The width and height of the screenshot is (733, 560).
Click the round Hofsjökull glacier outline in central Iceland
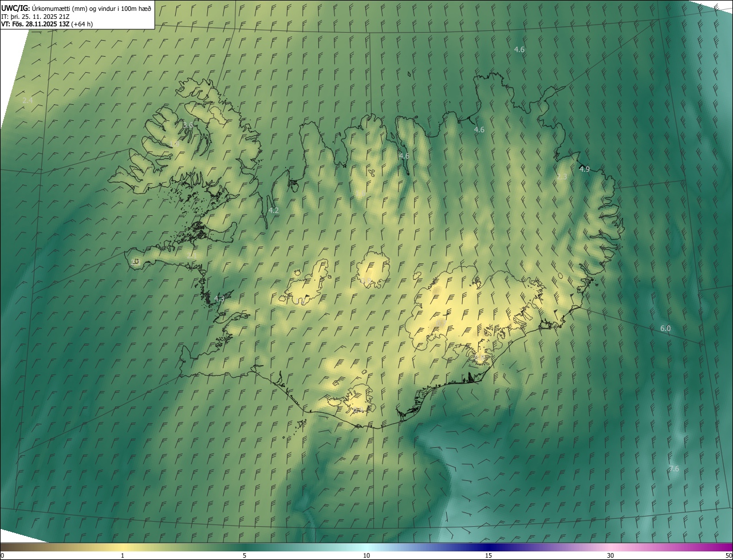pyautogui.click(x=373, y=269)
